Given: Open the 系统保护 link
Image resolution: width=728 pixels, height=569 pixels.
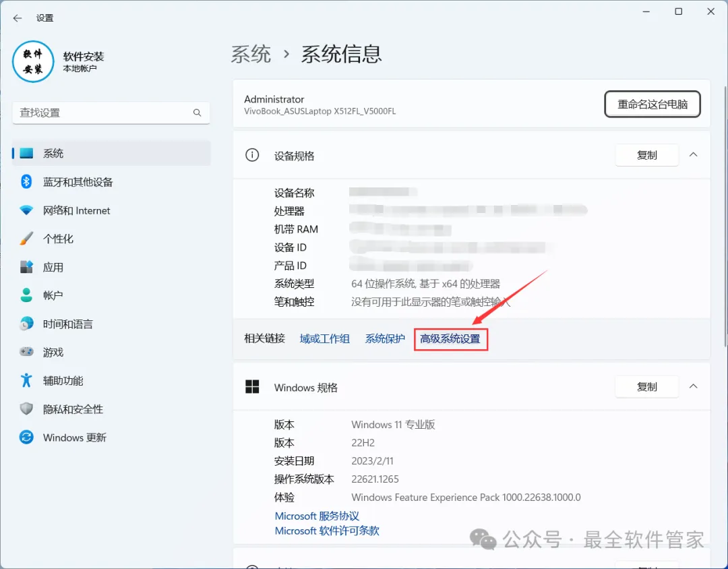Looking at the screenshot, I should 385,339.
